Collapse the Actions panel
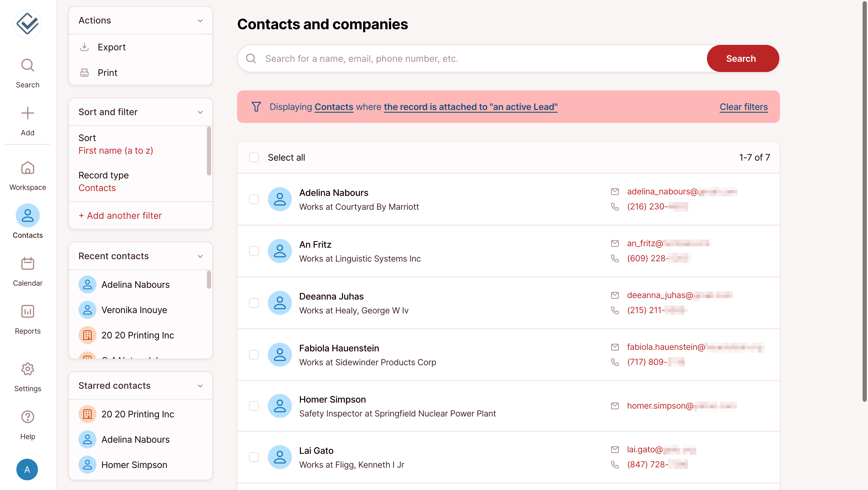This screenshot has height=490, width=868. tap(201, 20)
